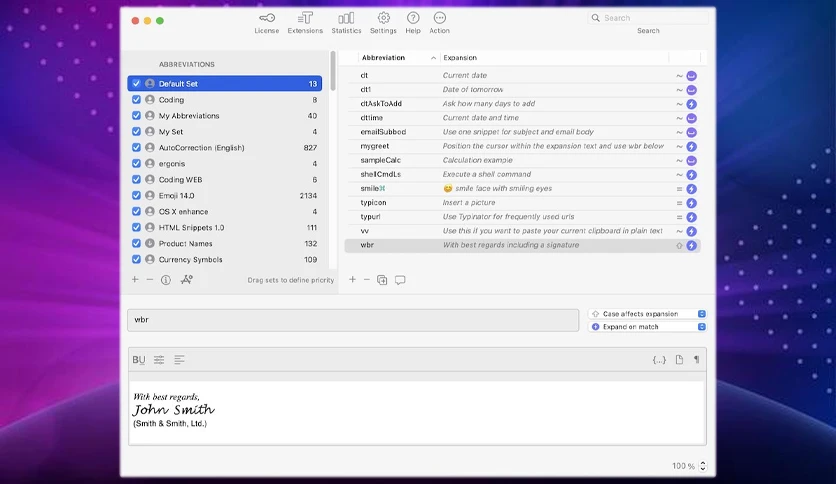Uncheck the Default Set checkbox
The width and height of the screenshot is (836, 484).
(136, 84)
